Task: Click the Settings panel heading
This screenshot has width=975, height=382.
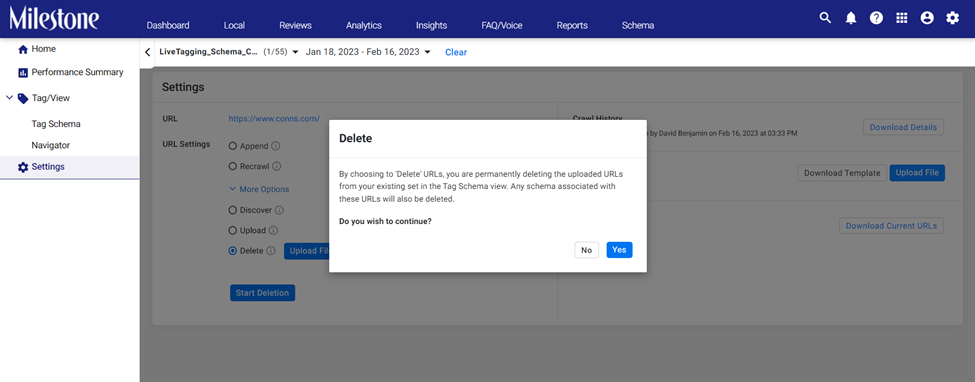Action: pos(183,87)
